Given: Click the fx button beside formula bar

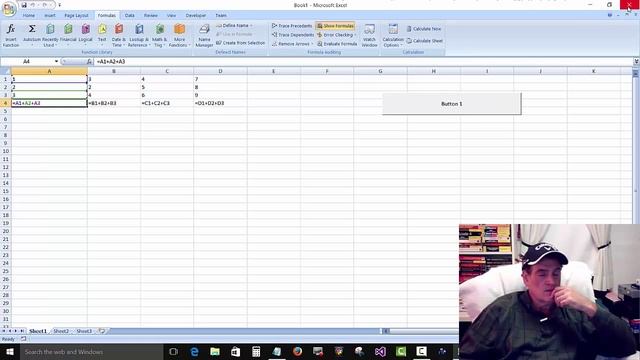Looking at the screenshot, I should click(89, 62).
